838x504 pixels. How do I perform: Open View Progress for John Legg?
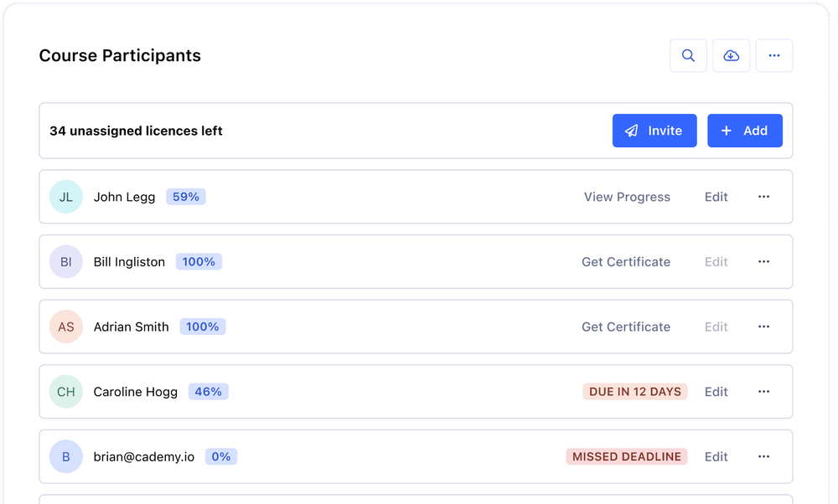click(627, 196)
